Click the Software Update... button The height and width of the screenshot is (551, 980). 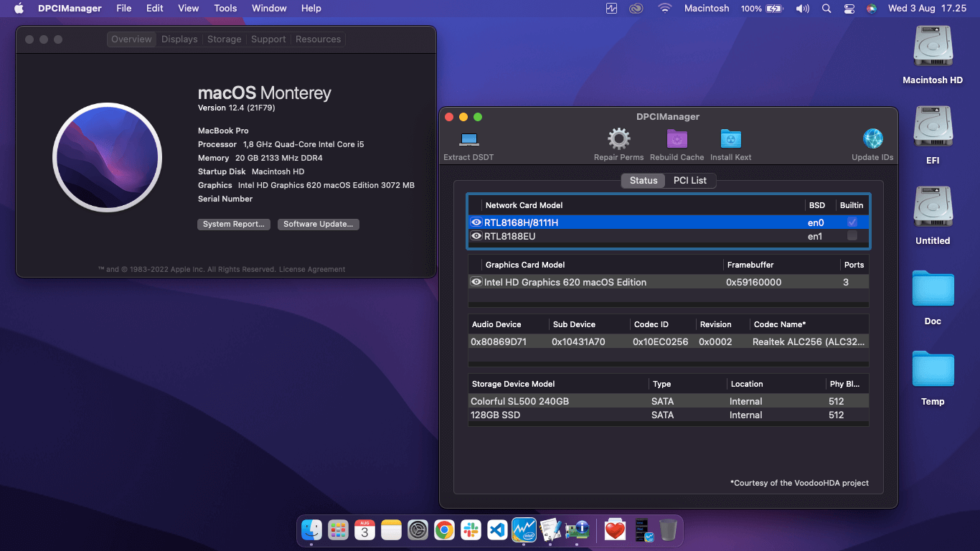(x=318, y=224)
